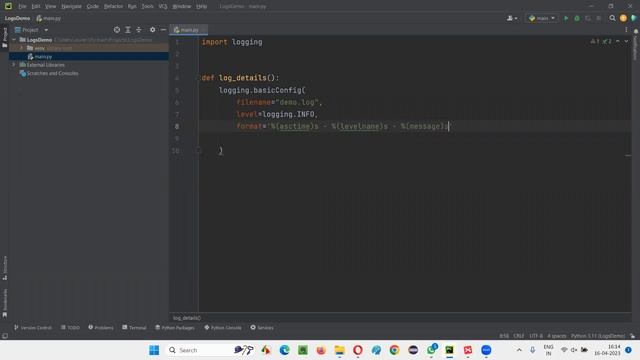Open the Run menu

coord(132,7)
